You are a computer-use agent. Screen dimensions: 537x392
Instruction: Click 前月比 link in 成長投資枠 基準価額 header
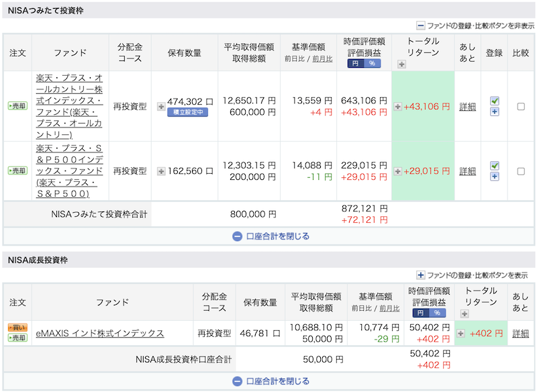click(389, 309)
